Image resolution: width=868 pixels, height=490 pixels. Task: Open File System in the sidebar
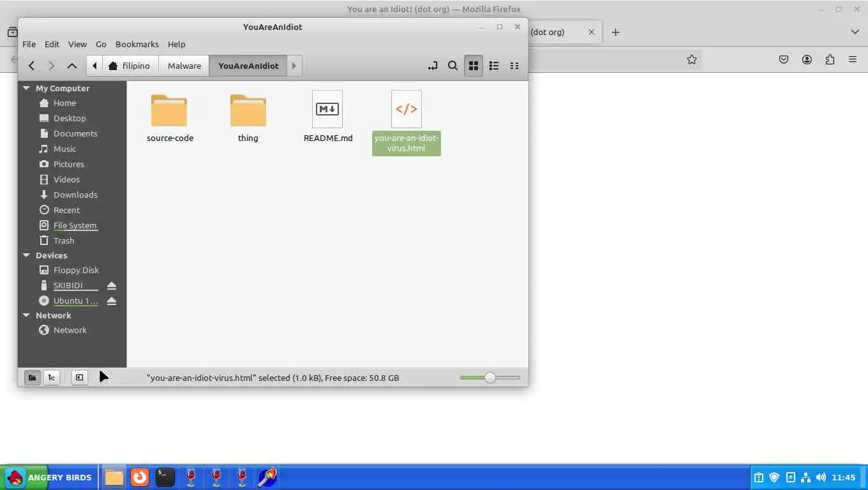coord(75,225)
